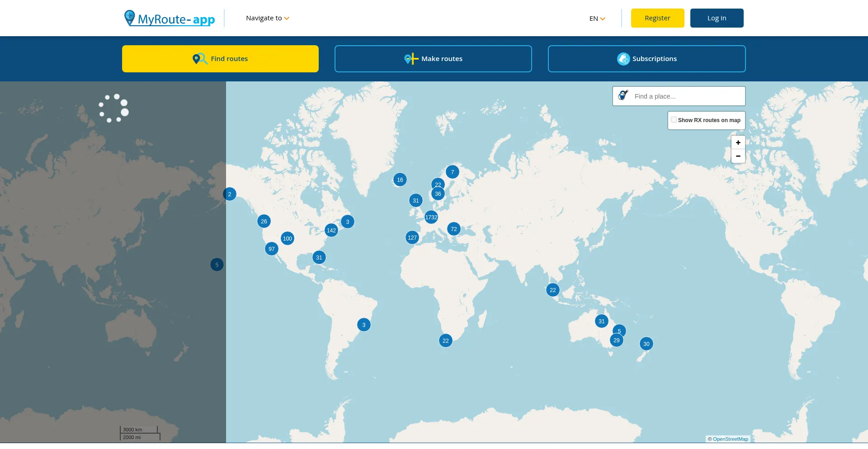Open the EN language selector
The image size is (868, 449).
[x=597, y=19]
